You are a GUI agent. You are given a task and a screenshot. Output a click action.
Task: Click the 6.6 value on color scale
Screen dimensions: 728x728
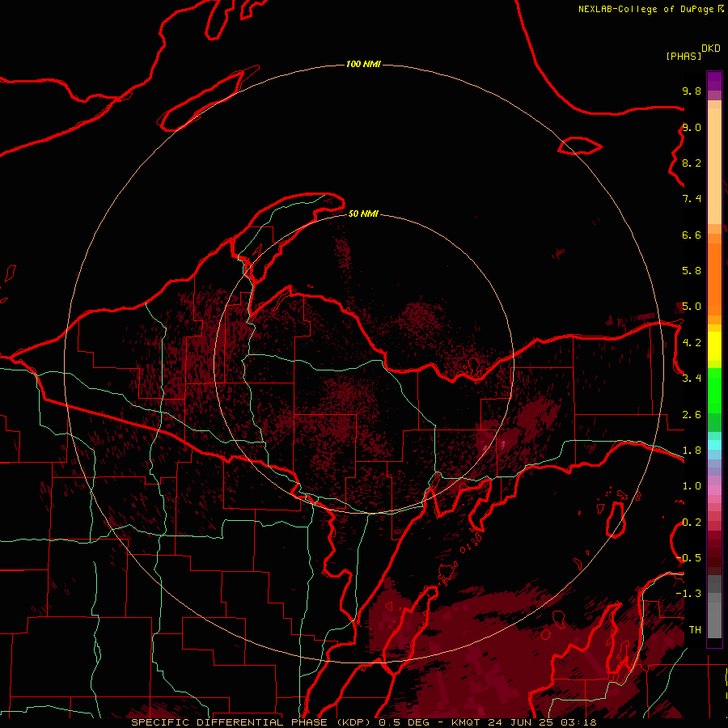[x=692, y=235]
